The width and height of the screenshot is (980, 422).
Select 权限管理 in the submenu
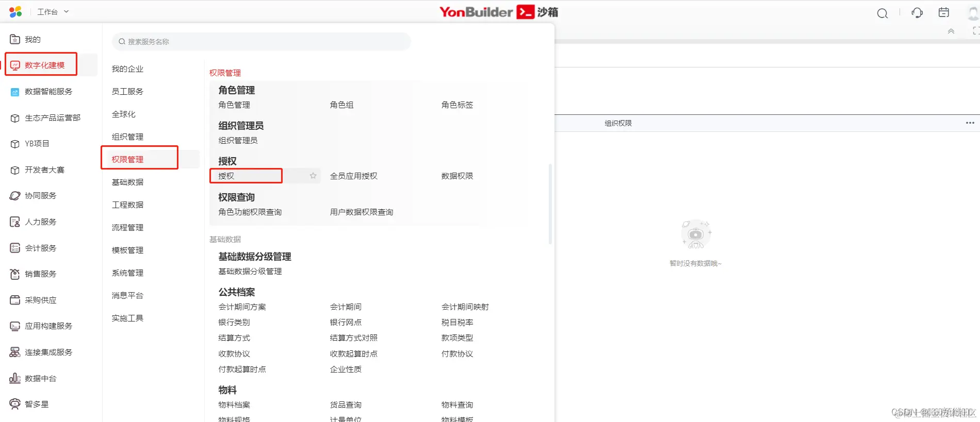coord(127,160)
